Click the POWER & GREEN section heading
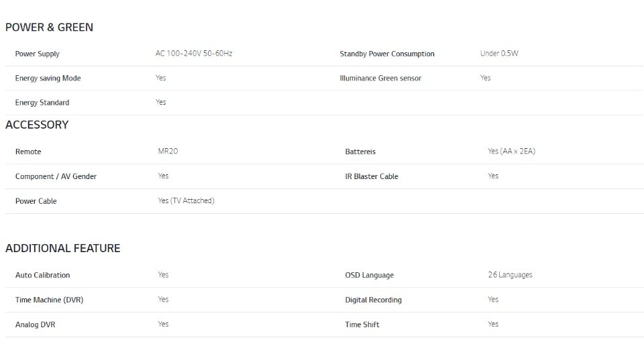The width and height of the screenshot is (644, 342). [49, 27]
